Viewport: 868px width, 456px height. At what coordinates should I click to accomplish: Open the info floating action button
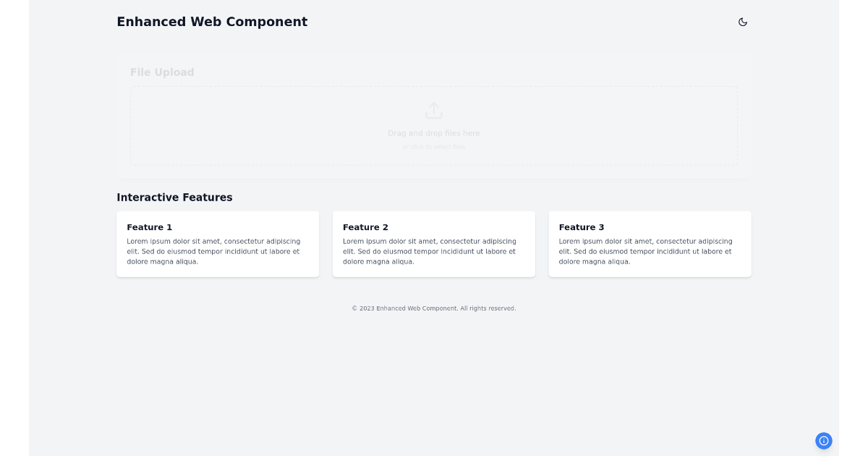[823, 441]
